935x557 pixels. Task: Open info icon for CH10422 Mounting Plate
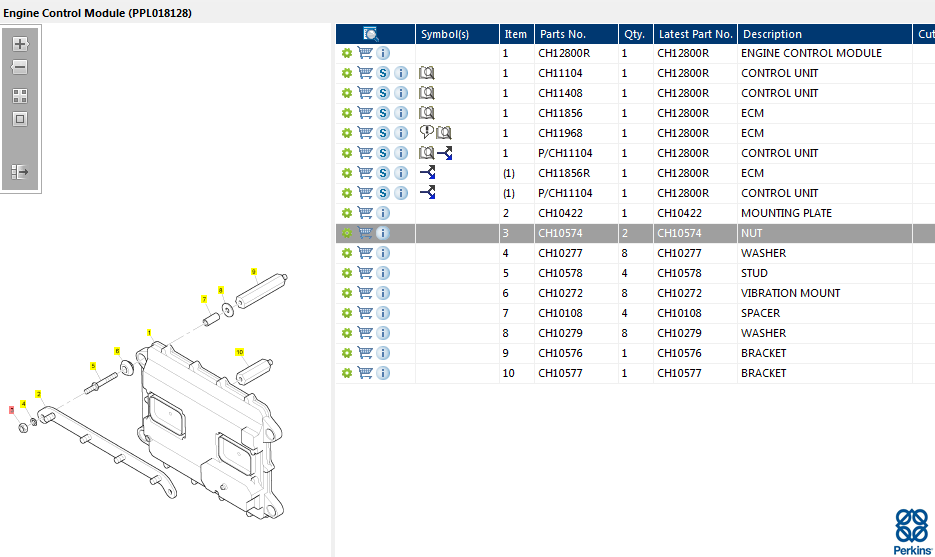pyautogui.click(x=383, y=213)
